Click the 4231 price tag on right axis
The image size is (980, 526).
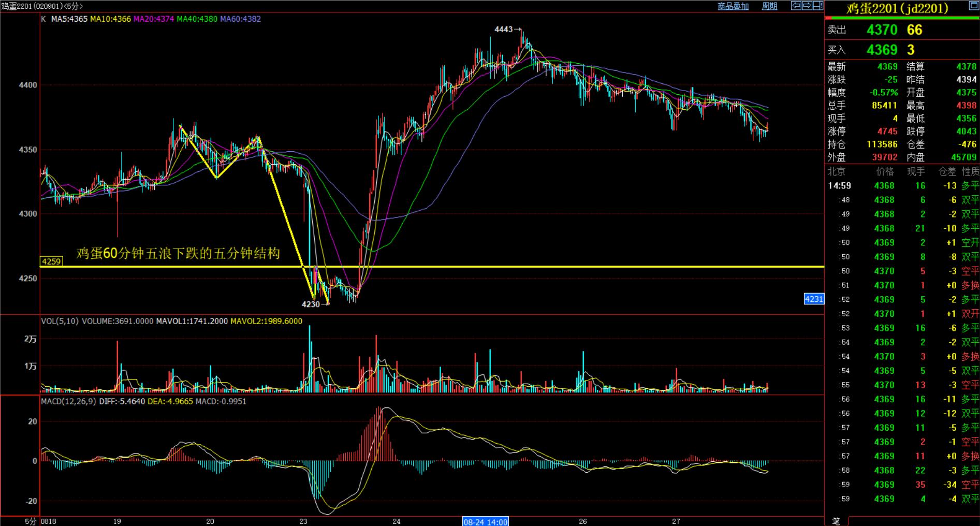pyautogui.click(x=813, y=299)
